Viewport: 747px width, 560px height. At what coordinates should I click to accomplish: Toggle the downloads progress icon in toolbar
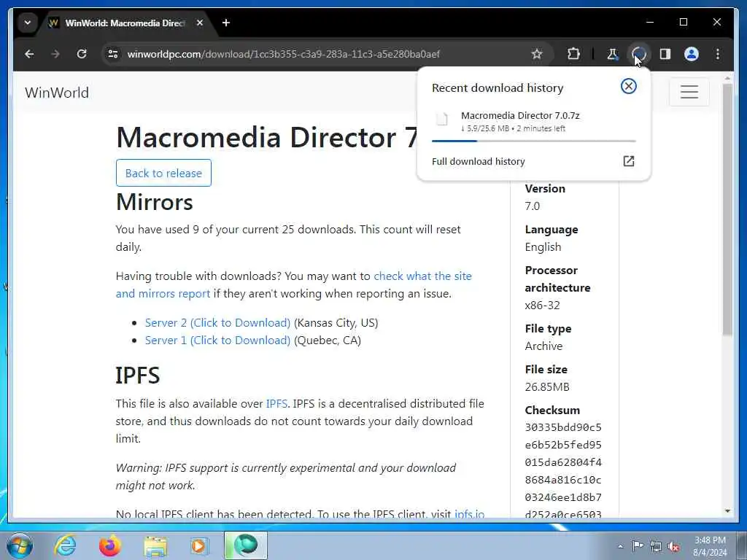coord(638,54)
